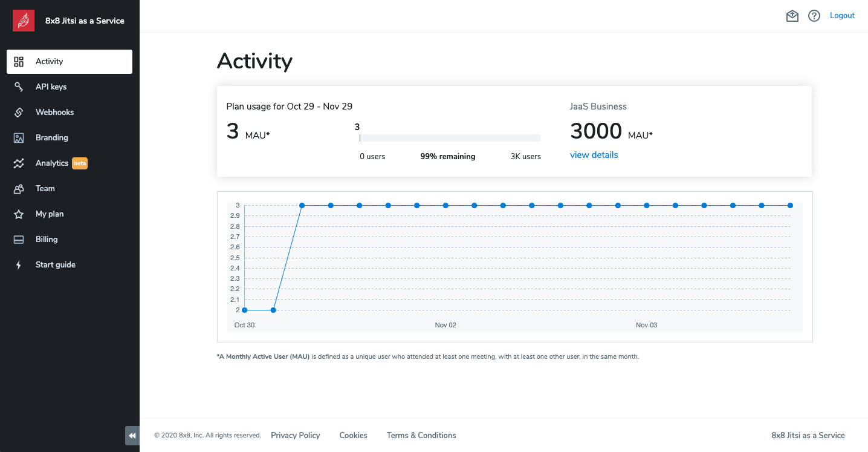Image resolution: width=868 pixels, height=452 pixels.
Task: Click the '0 users' label
Action: pos(372,157)
